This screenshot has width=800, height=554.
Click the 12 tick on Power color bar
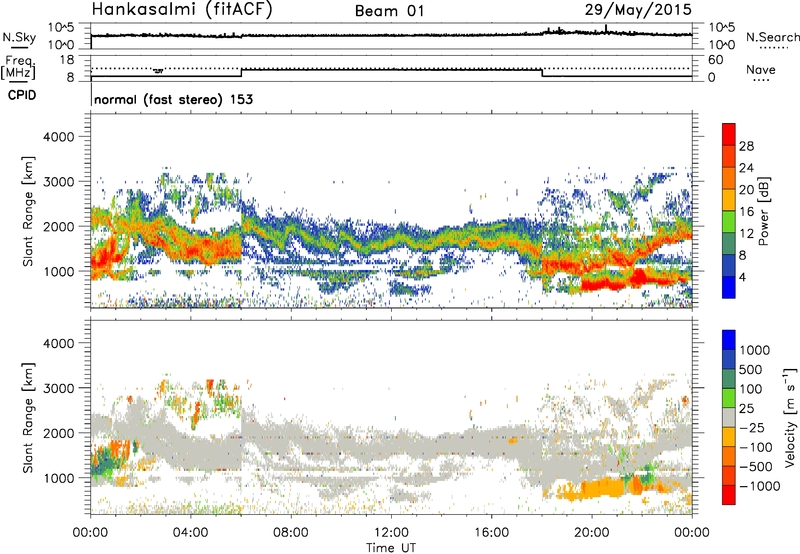[746, 234]
